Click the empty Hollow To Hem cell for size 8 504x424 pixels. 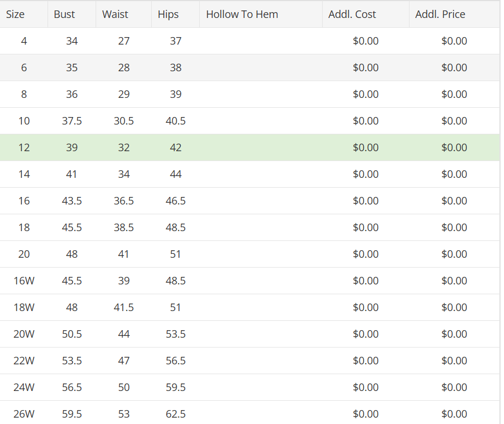(261, 94)
